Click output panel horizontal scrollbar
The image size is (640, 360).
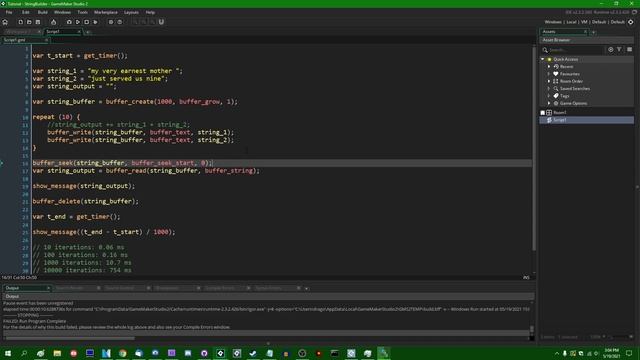[70, 338]
